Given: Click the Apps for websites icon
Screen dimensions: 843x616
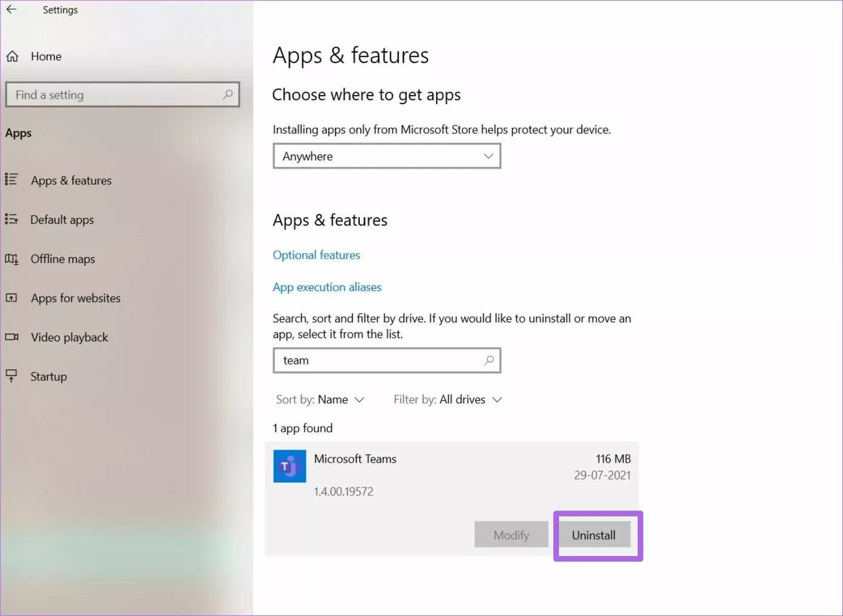Looking at the screenshot, I should (12, 298).
